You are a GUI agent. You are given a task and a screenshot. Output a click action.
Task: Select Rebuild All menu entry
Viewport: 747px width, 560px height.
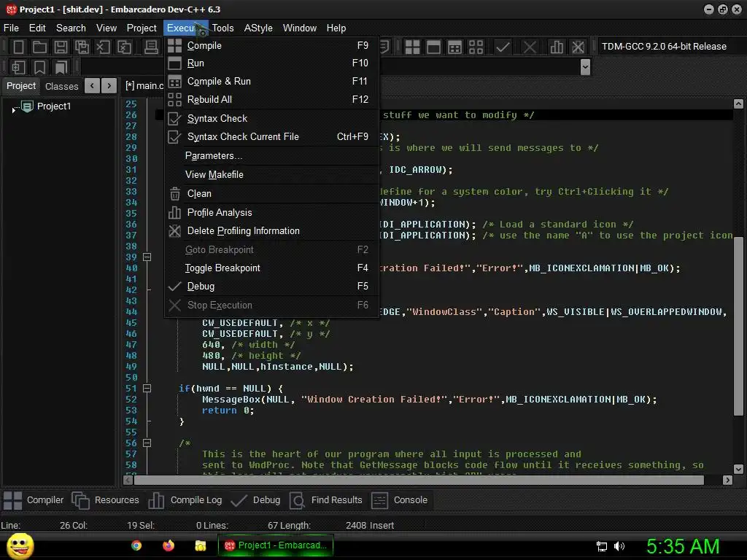(271, 99)
